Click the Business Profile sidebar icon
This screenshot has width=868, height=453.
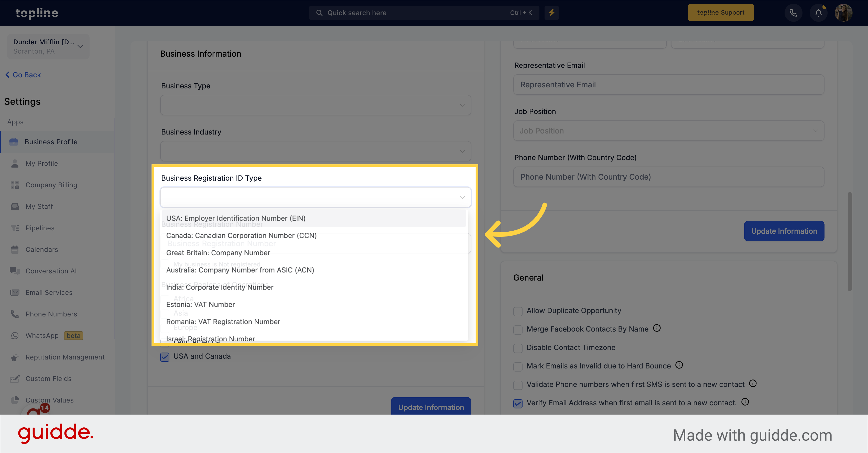[x=14, y=141]
